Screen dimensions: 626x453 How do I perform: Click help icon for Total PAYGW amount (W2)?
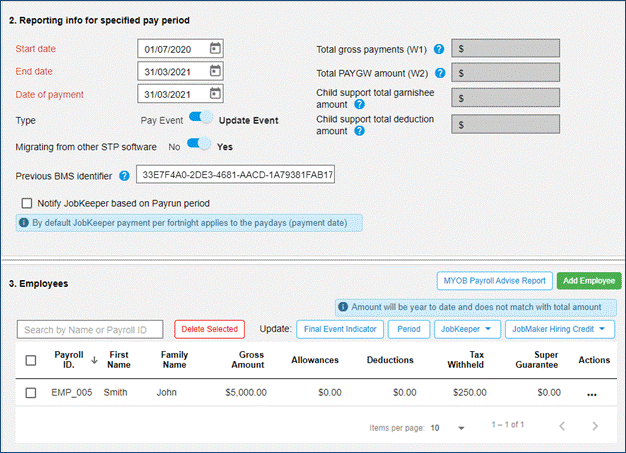click(439, 73)
